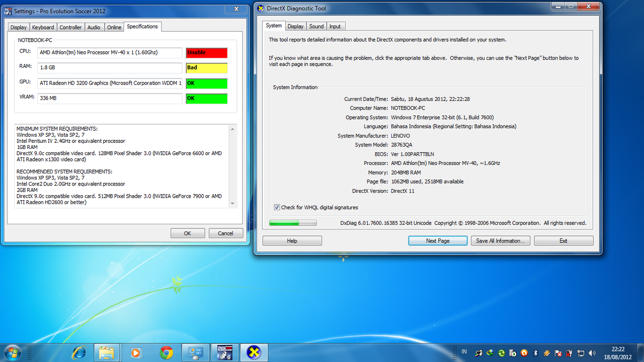Click the VRAM field showing 336 MB
This screenshot has height=362, width=644.
(110, 99)
